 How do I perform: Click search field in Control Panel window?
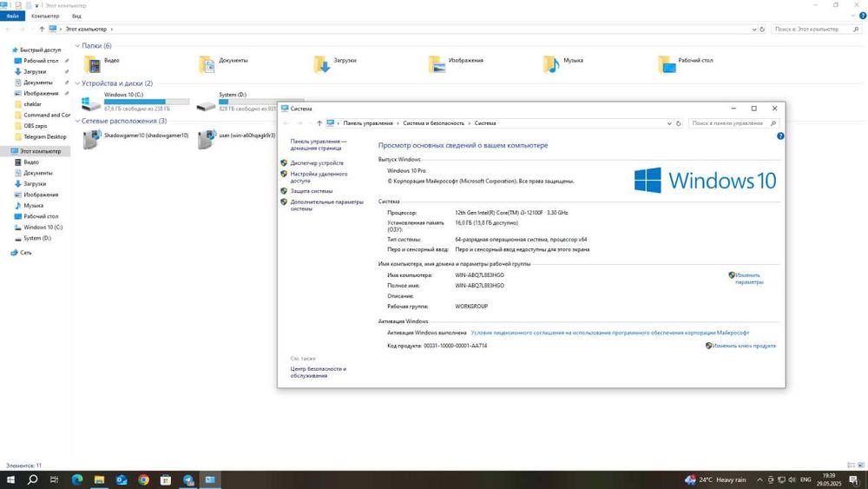coord(732,123)
